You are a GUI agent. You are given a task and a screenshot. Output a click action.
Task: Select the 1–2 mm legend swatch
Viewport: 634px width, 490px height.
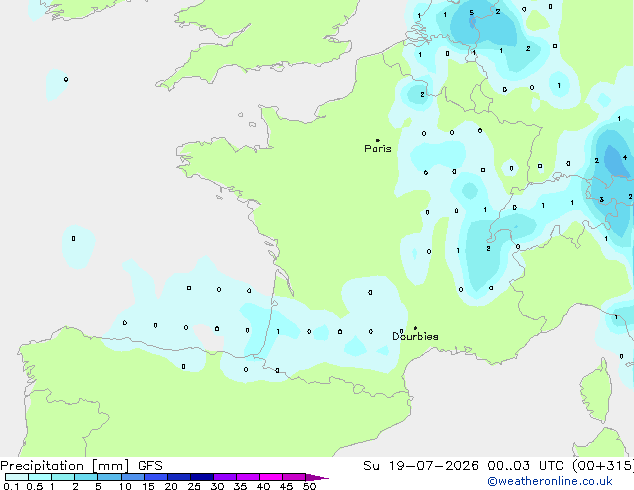click(63, 477)
